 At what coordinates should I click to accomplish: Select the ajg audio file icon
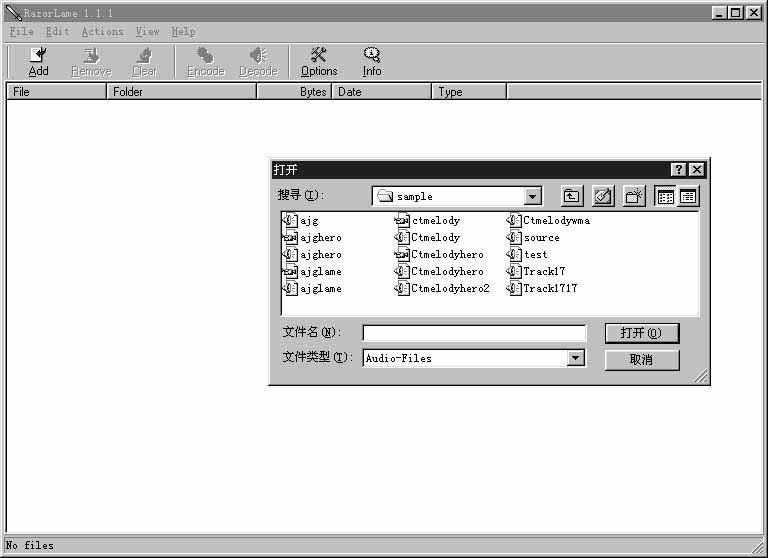290,220
